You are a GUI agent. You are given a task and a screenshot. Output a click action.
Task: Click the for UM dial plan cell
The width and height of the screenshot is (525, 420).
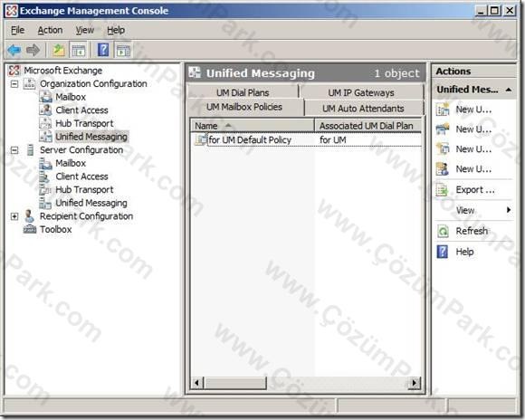point(333,139)
